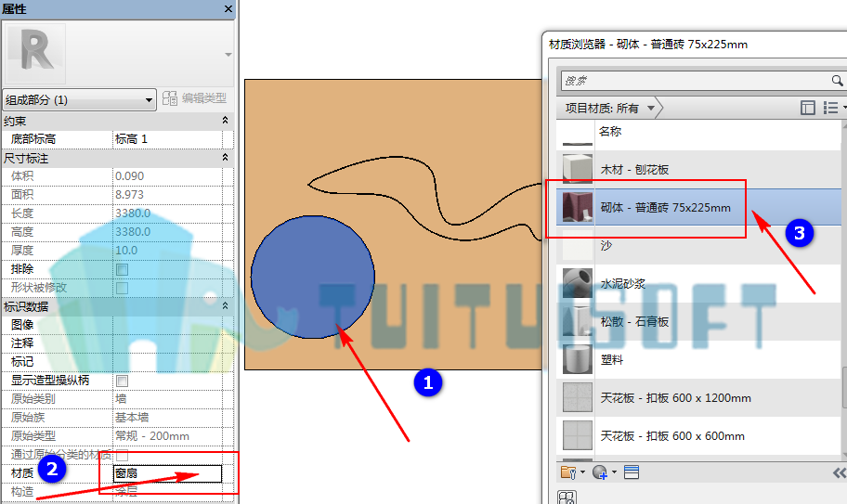Select the 塑料 material
847x504 pixels.
[x=699, y=359]
